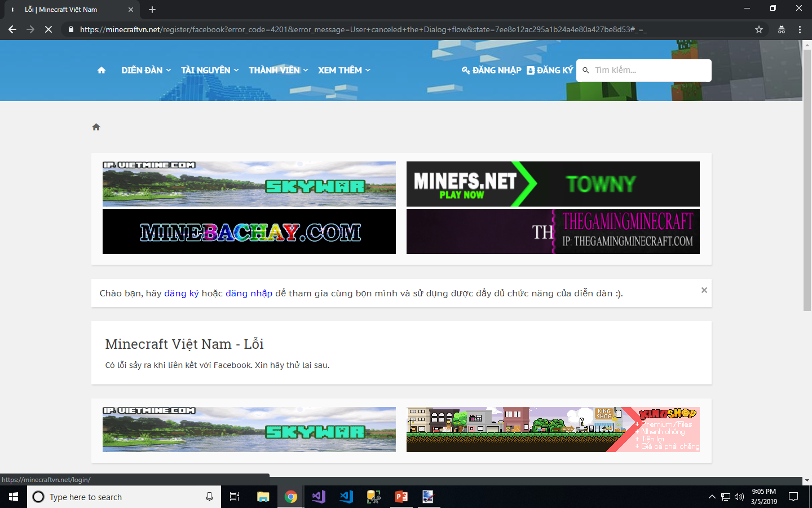
Task: Bookmark this page with the star
Action: point(759,29)
